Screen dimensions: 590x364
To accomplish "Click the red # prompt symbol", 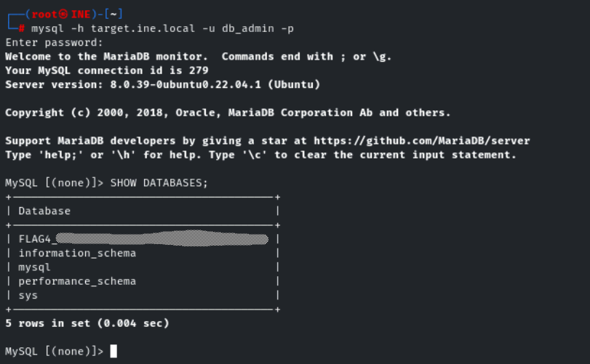I will pyautogui.click(x=23, y=28).
